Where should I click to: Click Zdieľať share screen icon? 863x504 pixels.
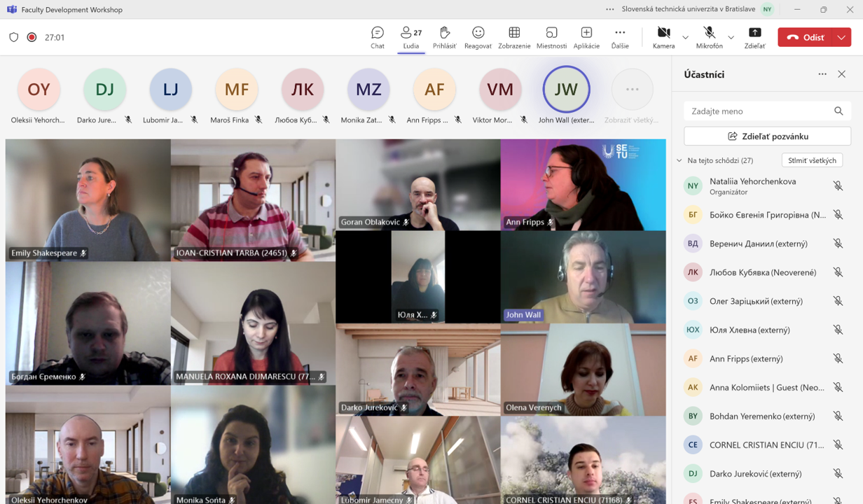pos(754,37)
